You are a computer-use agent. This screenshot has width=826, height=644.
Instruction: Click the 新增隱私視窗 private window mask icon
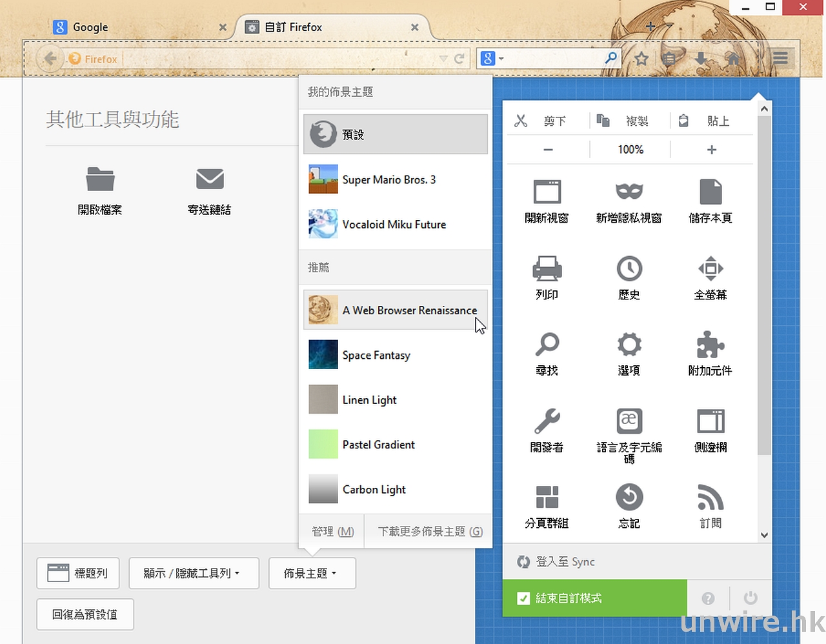coord(629,192)
